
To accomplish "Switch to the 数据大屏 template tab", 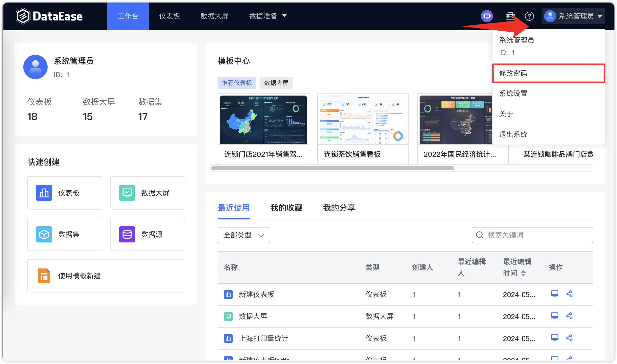I will pyautogui.click(x=276, y=83).
